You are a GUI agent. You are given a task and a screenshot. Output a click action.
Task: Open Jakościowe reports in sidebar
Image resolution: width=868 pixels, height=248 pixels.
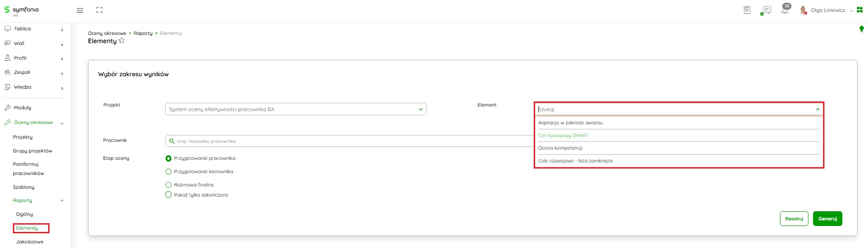tap(30, 242)
